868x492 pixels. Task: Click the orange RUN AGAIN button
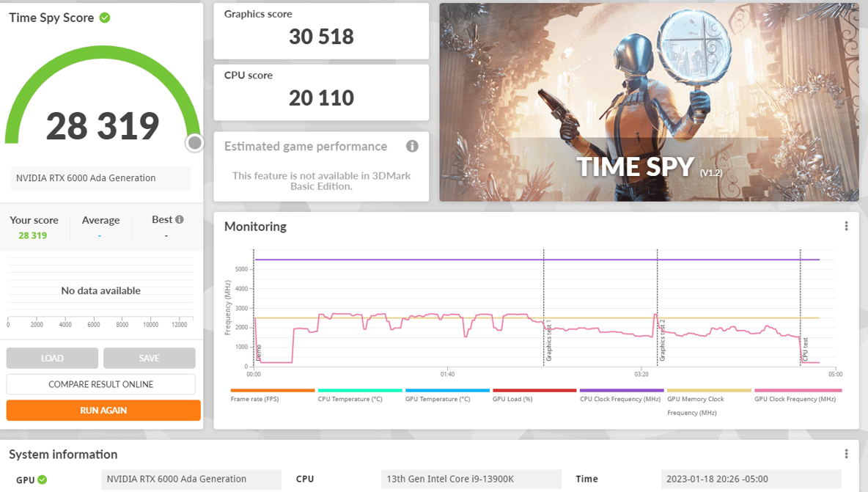tap(103, 410)
